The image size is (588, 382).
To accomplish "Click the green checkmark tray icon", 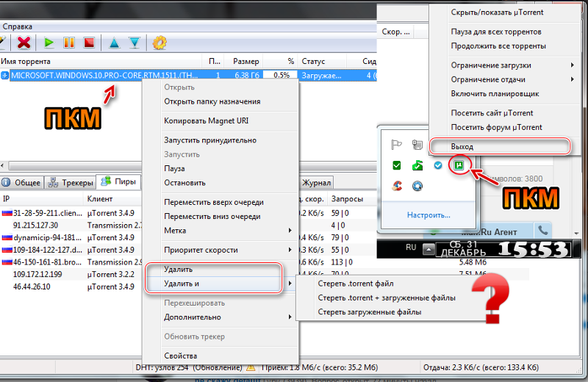I will point(396,165).
